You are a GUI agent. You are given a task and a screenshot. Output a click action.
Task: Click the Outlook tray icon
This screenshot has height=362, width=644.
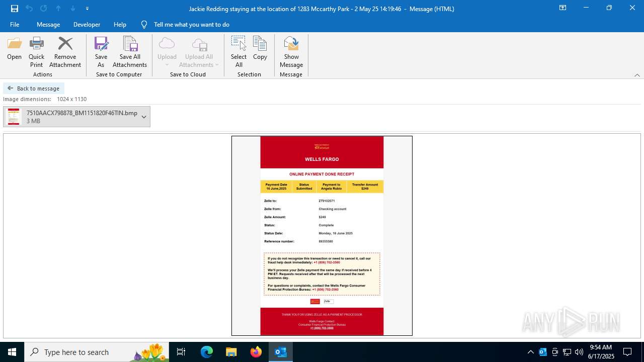coord(543,352)
